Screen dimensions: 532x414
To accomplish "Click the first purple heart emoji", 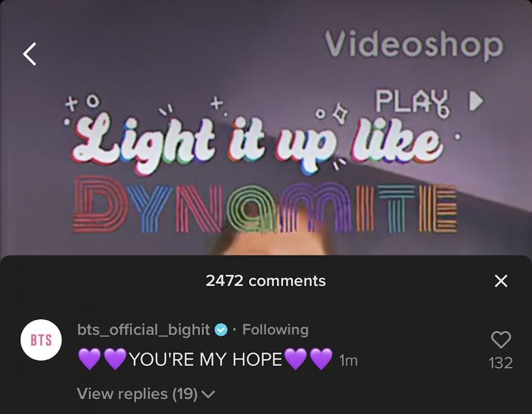I will point(90,359).
